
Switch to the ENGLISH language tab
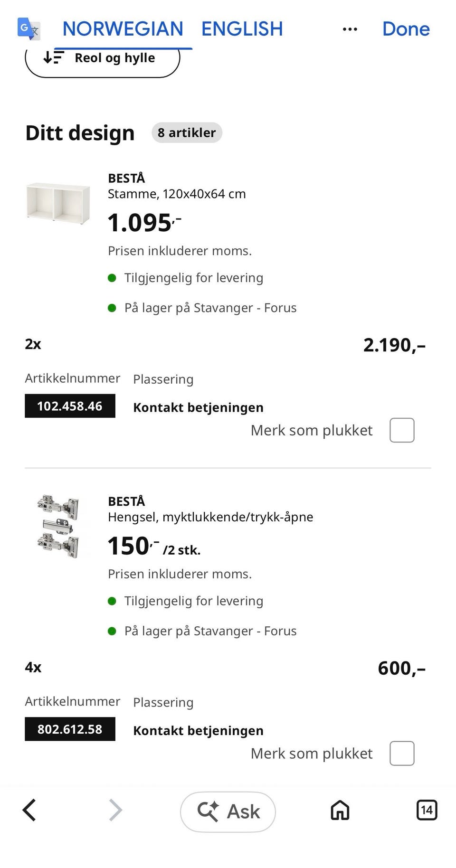(x=242, y=29)
